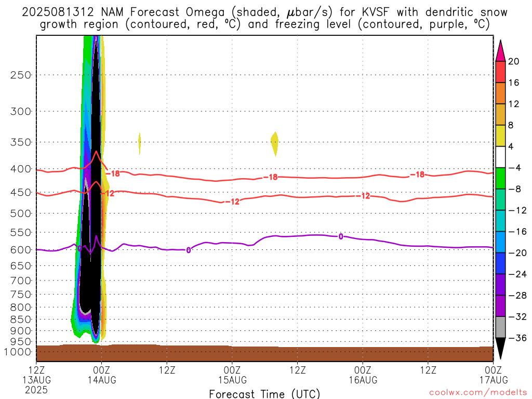This screenshot has height=399, width=532.
Task: Select the 550 pressure axis label
Action: tap(21, 233)
